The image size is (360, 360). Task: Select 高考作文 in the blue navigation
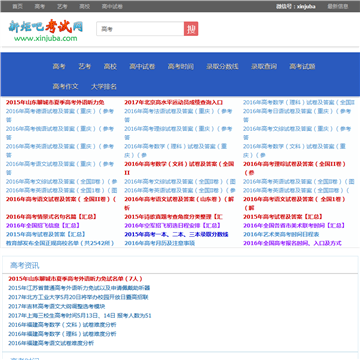(65, 86)
